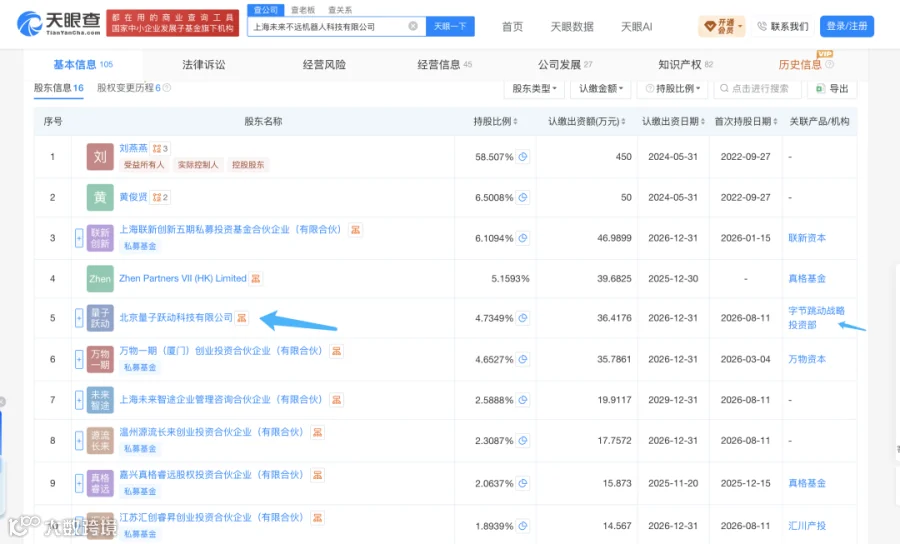900x544 pixels.
Task: Click equity structure icon beside 上海未来智途
Action: (337, 399)
